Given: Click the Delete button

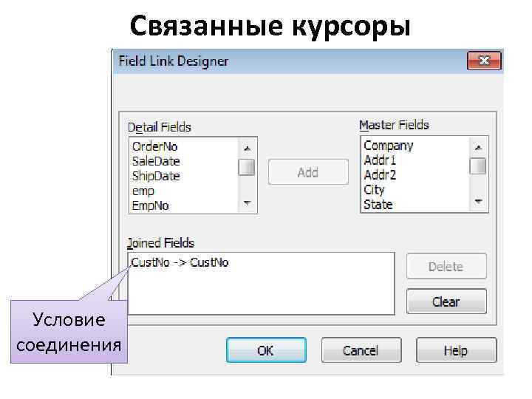Looking at the screenshot, I should [446, 266].
